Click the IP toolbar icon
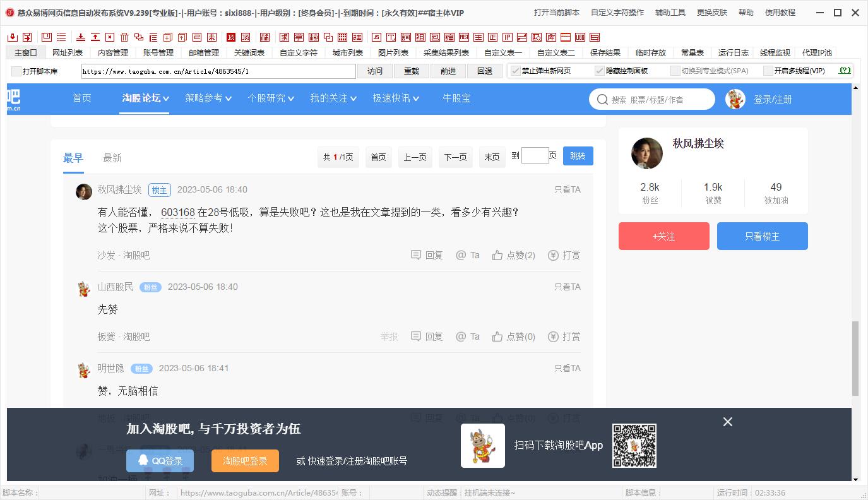 [508, 37]
